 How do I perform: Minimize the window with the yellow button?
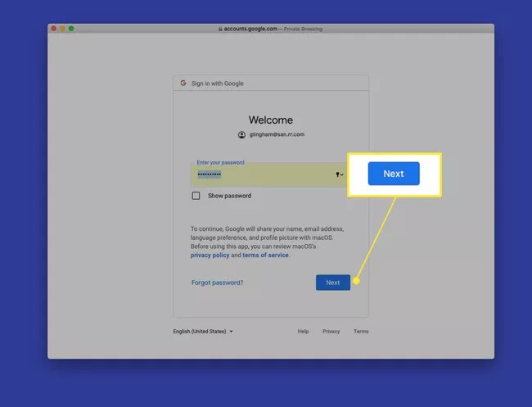pyautogui.click(x=62, y=29)
